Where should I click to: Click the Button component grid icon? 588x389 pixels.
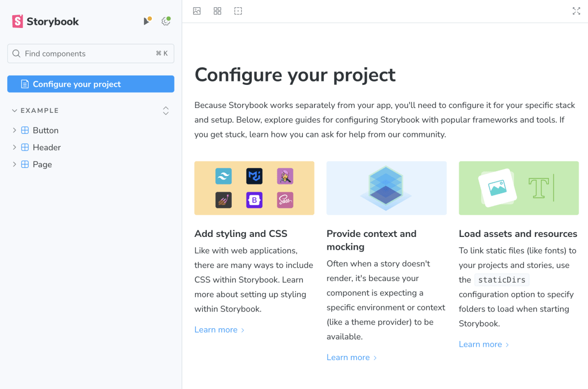click(x=25, y=130)
